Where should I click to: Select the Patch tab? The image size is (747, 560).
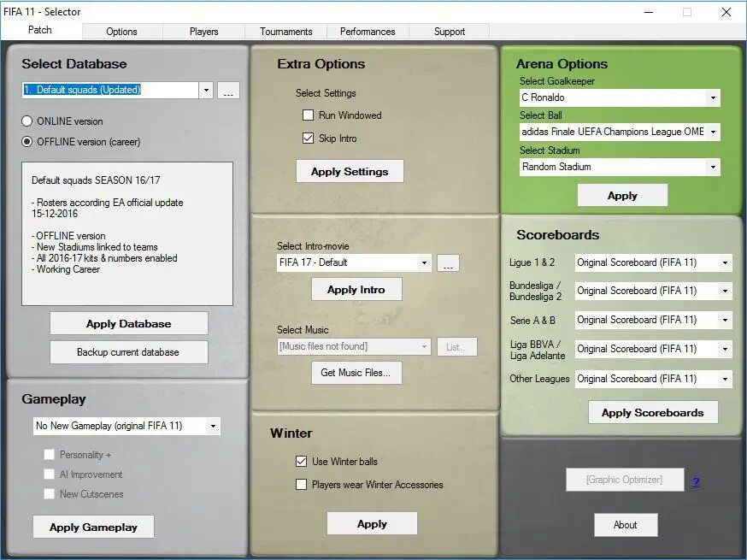[x=40, y=30]
